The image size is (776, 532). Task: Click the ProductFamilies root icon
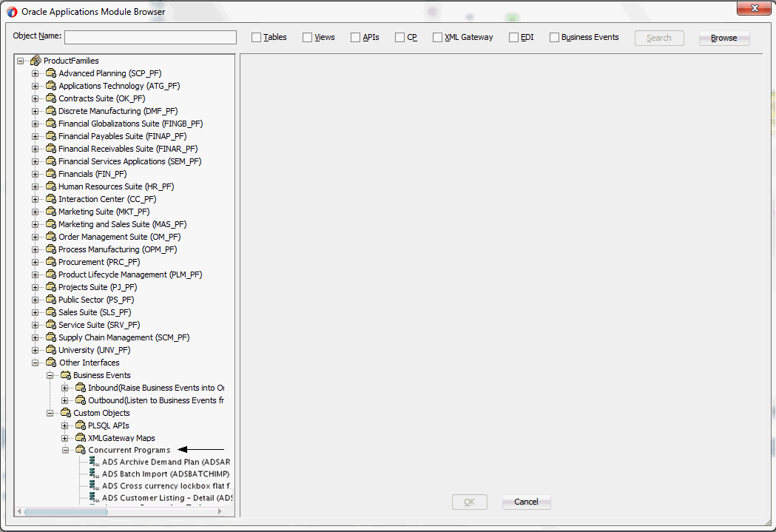36,61
